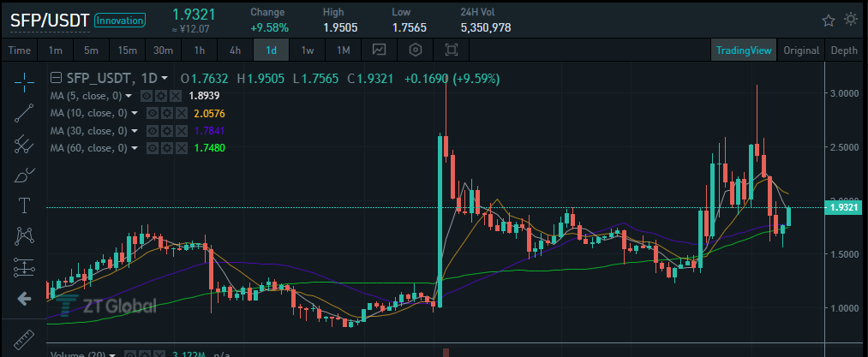This screenshot has width=868, height=357.
Task: Select the Time interval option
Action: point(20,51)
